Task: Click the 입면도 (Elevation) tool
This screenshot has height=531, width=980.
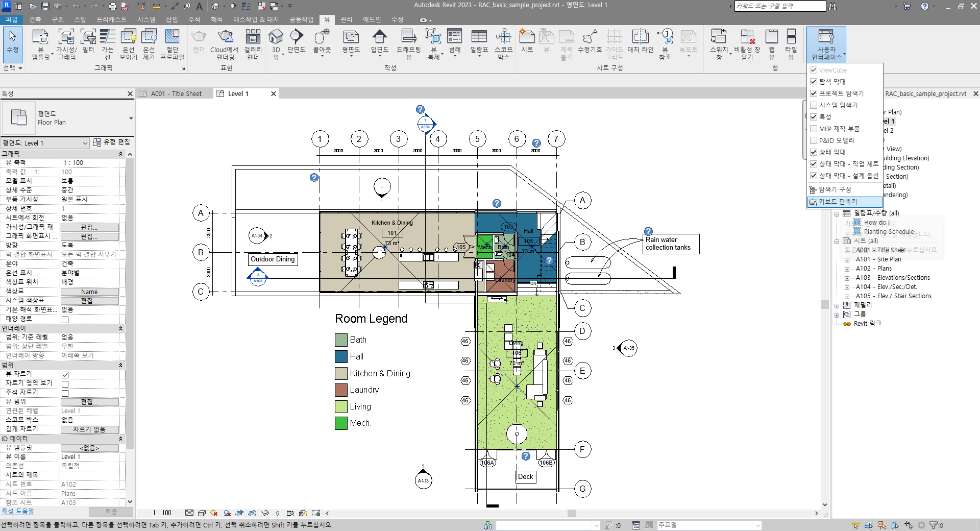Action: [x=379, y=43]
